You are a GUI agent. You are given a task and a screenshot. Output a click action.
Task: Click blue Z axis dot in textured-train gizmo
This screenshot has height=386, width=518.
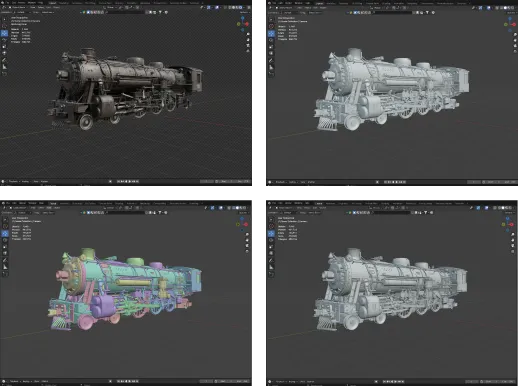coord(242,18)
